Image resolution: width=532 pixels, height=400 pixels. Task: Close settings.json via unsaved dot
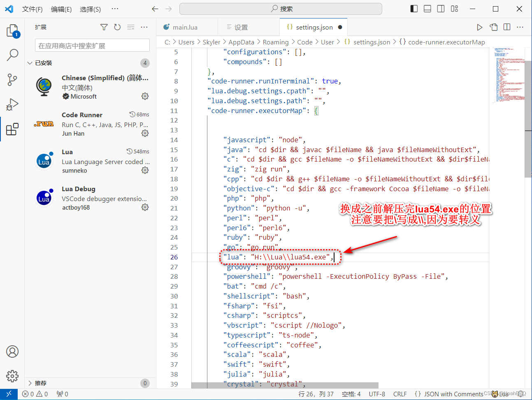pyautogui.click(x=340, y=27)
